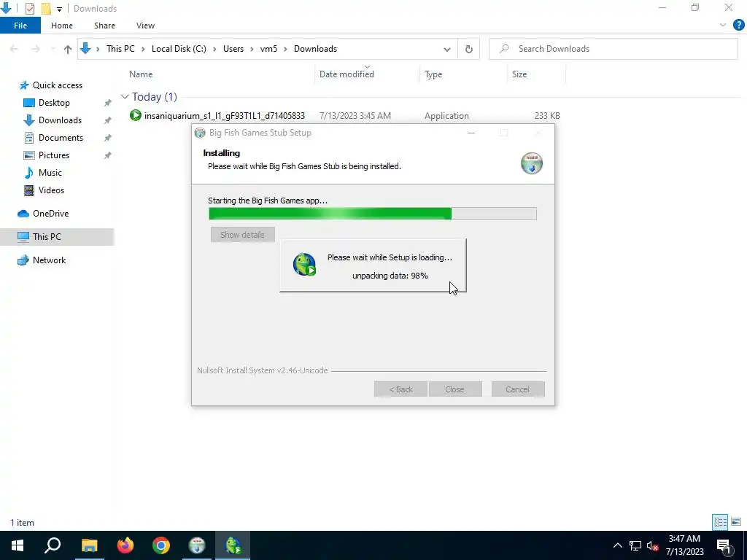Open the address bar history dropdown
Screen dimensions: 747x560
pyautogui.click(x=447, y=49)
